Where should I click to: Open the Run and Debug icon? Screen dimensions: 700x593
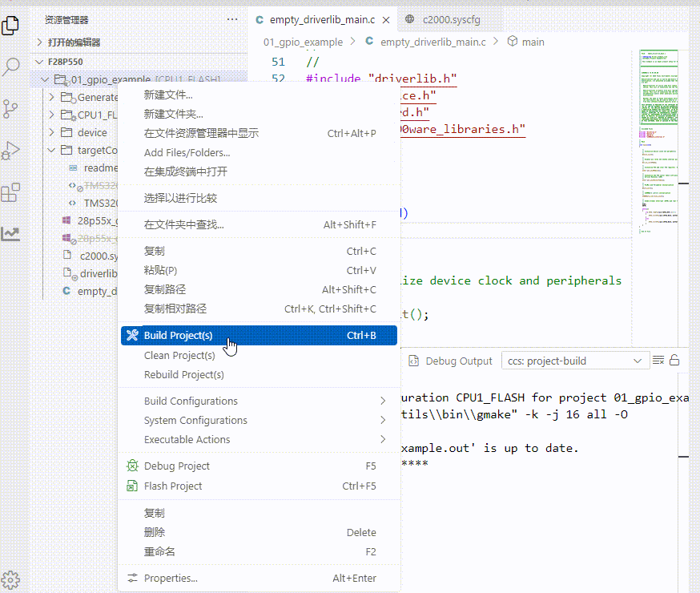[10, 151]
